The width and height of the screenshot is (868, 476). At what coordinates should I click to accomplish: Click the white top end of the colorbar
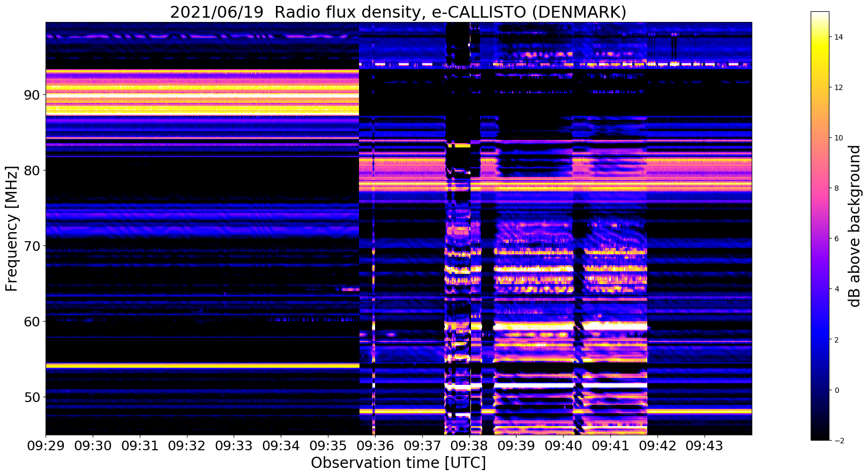click(820, 15)
